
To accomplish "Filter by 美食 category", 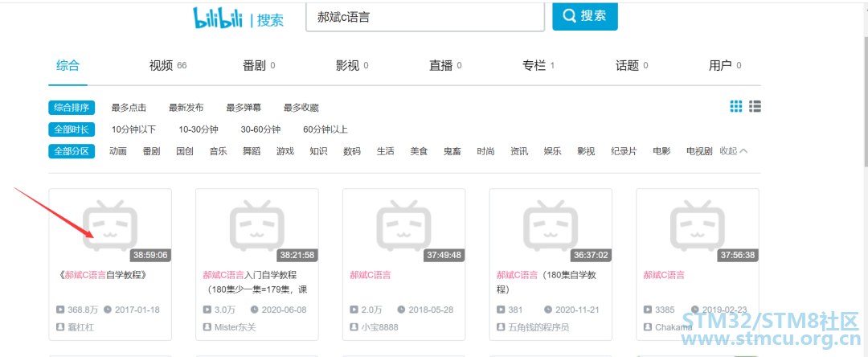I will pos(419,151).
